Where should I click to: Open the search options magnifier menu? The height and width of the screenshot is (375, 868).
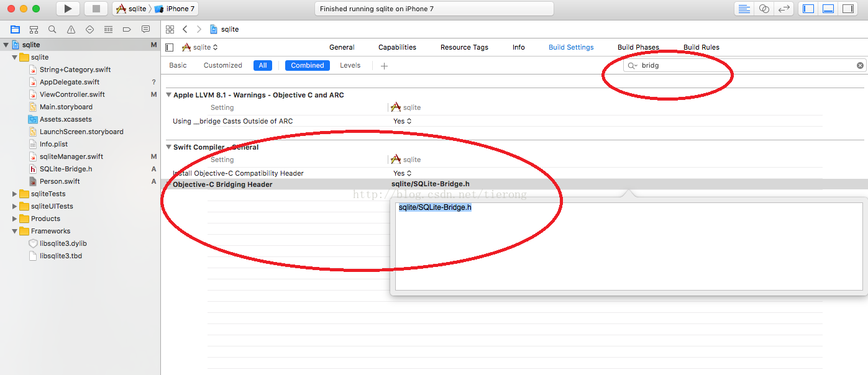tap(633, 65)
